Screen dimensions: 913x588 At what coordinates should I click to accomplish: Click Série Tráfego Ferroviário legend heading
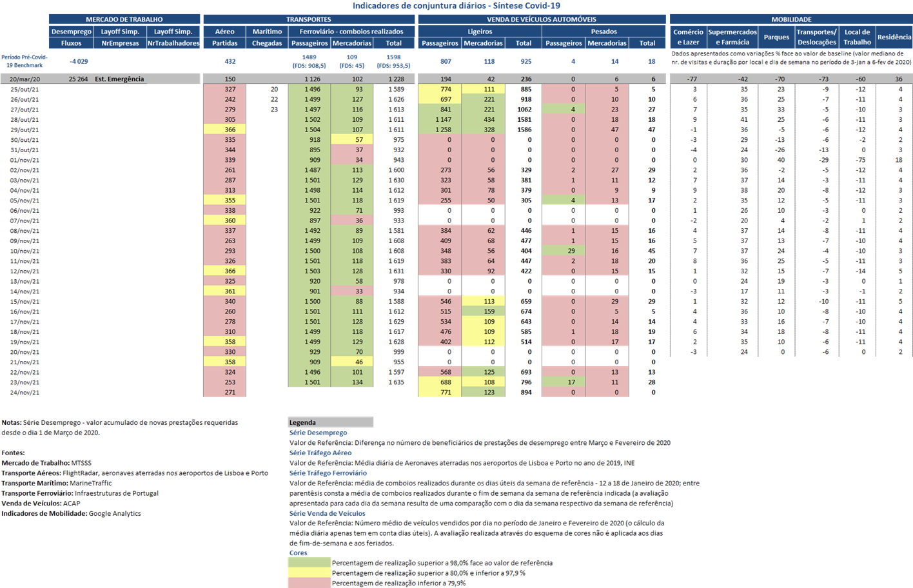click(x=328, y=473)
